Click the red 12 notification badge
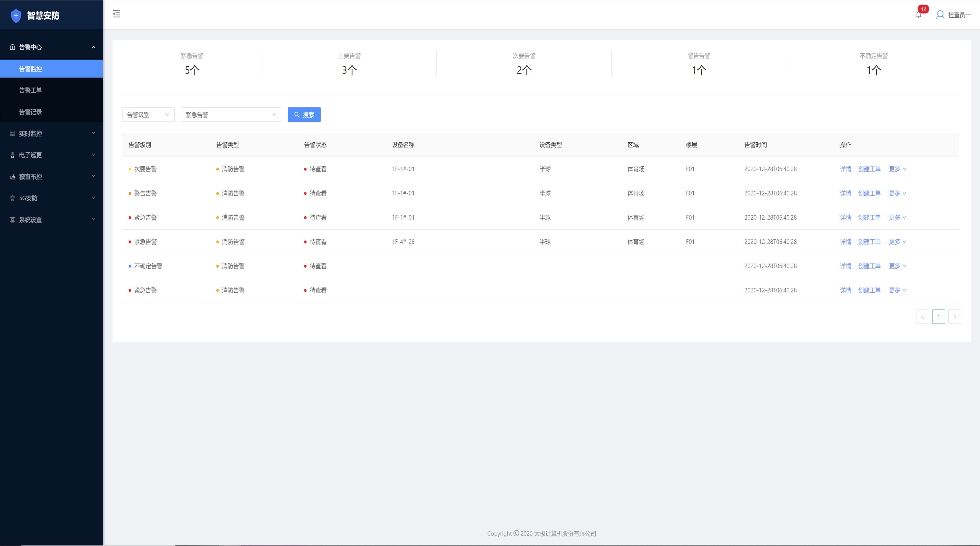This screenshot has width=980, height=546. click(923, 9)
